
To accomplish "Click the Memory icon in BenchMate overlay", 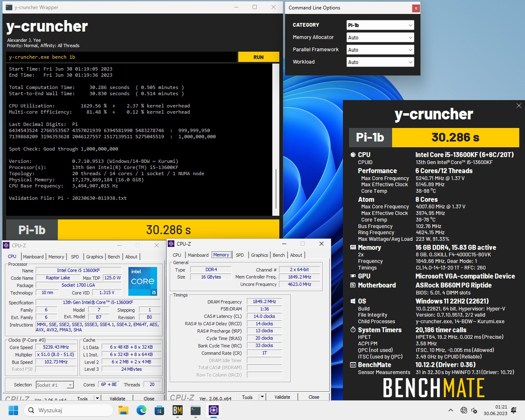I will [353, 247].
